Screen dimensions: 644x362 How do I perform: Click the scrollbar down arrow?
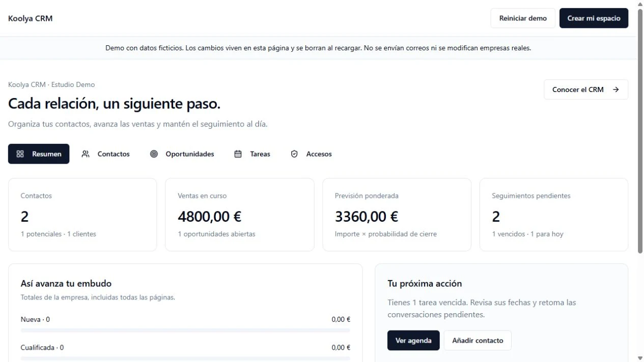(x=640, y=358)
